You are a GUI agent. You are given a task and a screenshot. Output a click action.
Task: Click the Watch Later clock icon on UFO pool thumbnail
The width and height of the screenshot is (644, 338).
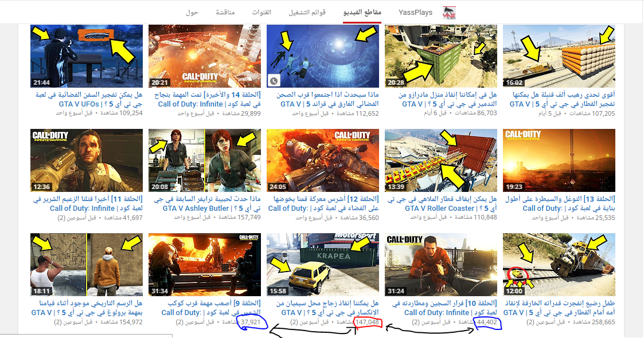274,81
